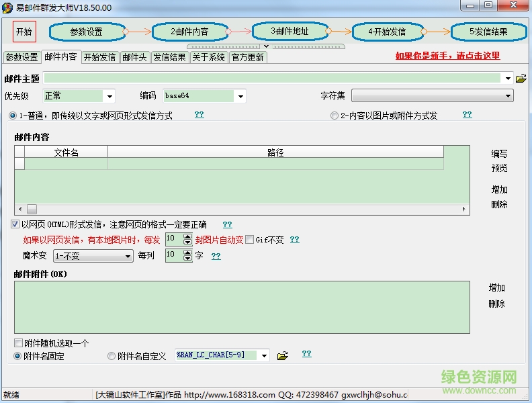Click 编写 to compose mail content
This screenshot has width=532, height=403.
(499, 154)
